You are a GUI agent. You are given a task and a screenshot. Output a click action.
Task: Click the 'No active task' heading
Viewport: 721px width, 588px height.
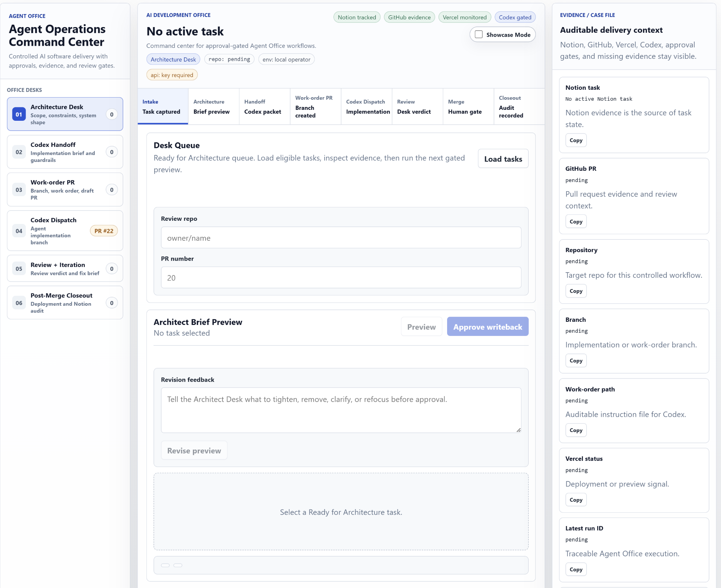pos(185,31)
